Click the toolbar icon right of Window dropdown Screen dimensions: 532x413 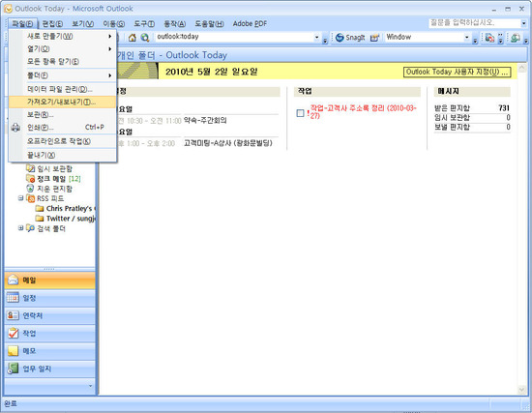tap(489, 38)
